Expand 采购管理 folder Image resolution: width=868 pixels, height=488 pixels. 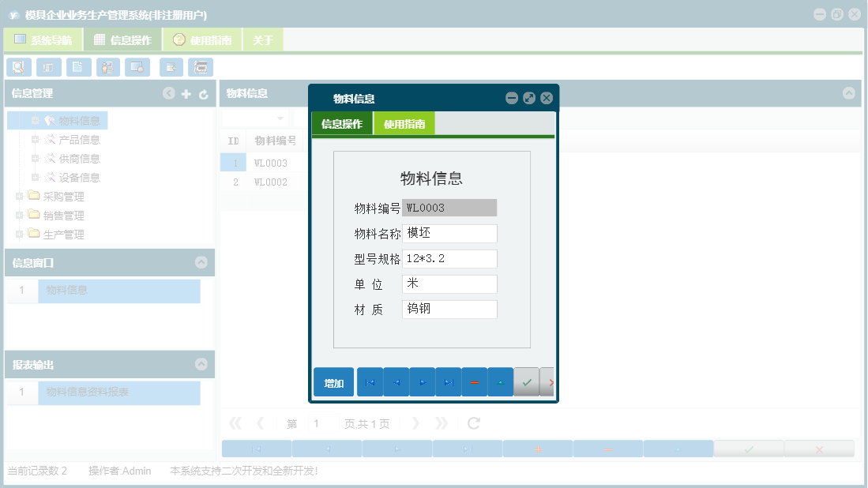(20, 197)
